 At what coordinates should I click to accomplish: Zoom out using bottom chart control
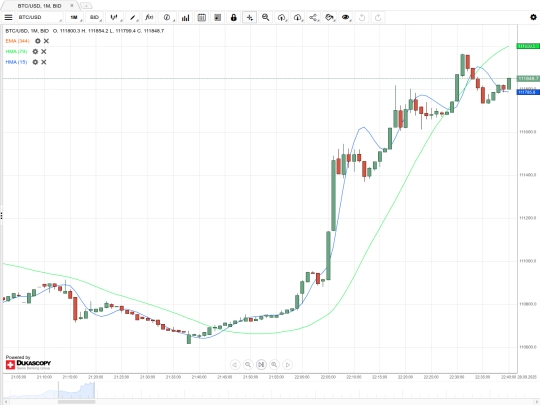point(248,364)
